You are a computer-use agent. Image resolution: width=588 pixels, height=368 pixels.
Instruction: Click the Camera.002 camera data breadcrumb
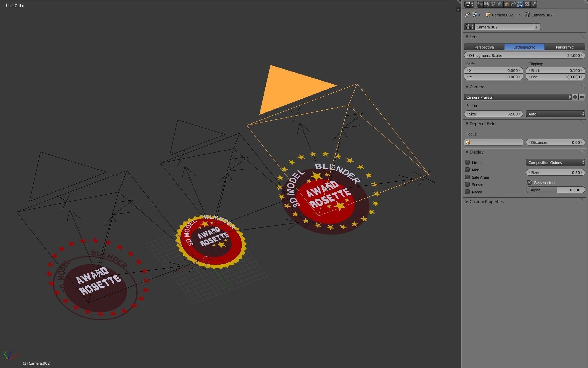click(539, 15)
